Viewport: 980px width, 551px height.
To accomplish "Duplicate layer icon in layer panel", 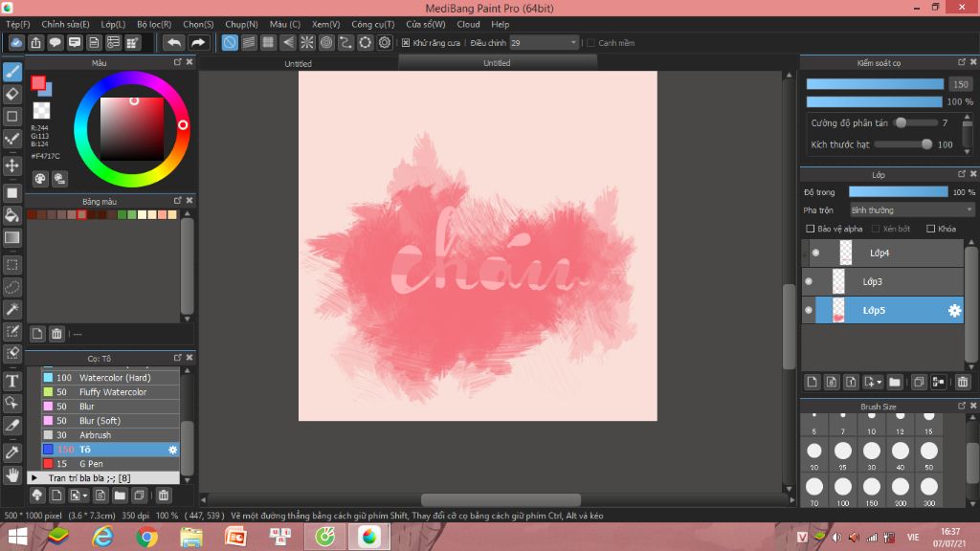I will point(918,382).
